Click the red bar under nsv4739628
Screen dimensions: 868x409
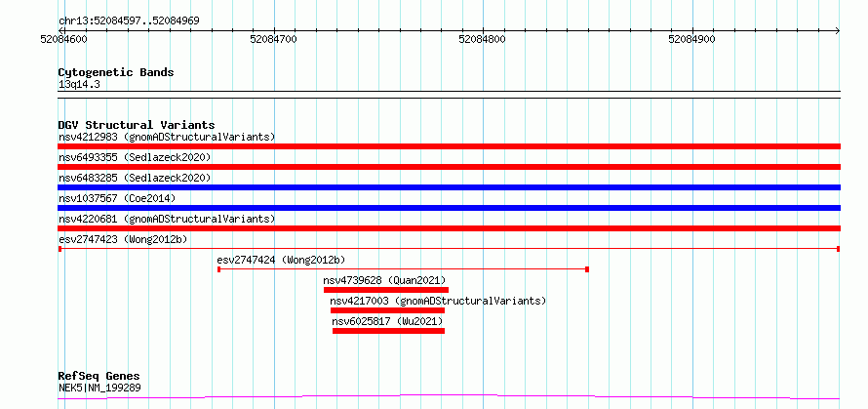click(386, 290)
